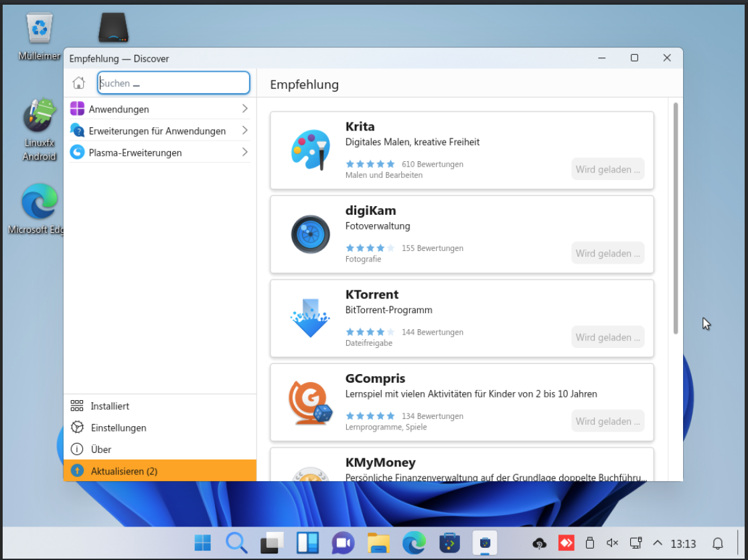Open the taskbar video chat icon
The width and height of the screenshot is (748, 560).
pos(343,543)
